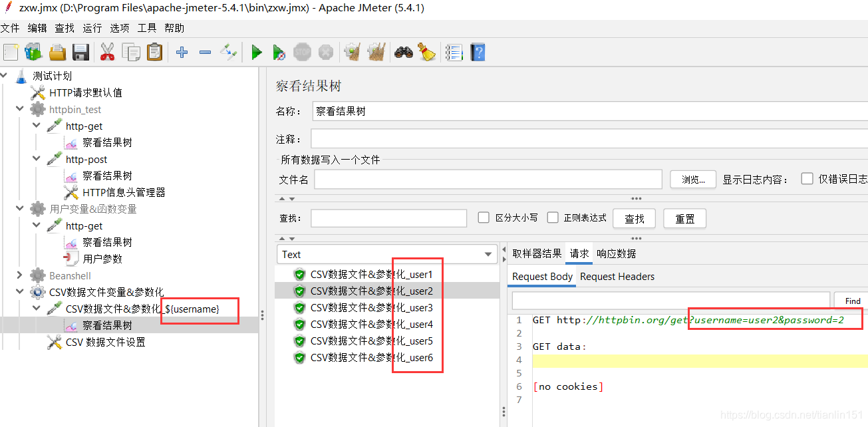Save the test plan with floppy icon
Screen dimensions: 868x427
tap(80, 52)
